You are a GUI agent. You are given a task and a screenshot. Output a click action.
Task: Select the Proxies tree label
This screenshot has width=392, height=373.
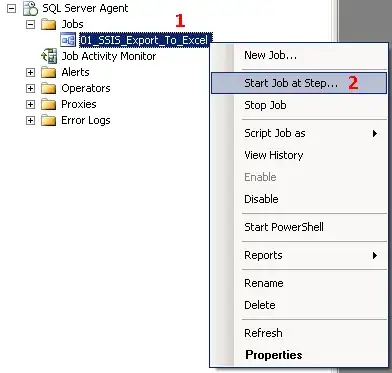(x=79, y=104)
